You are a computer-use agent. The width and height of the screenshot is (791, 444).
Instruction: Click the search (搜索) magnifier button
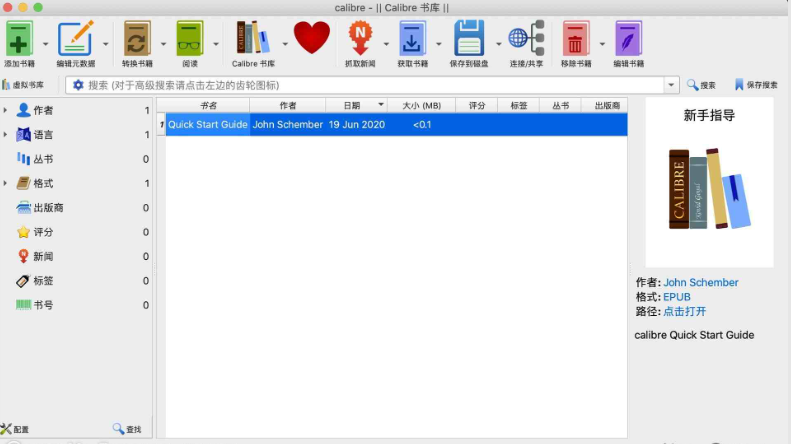click(x=701, y=85)
